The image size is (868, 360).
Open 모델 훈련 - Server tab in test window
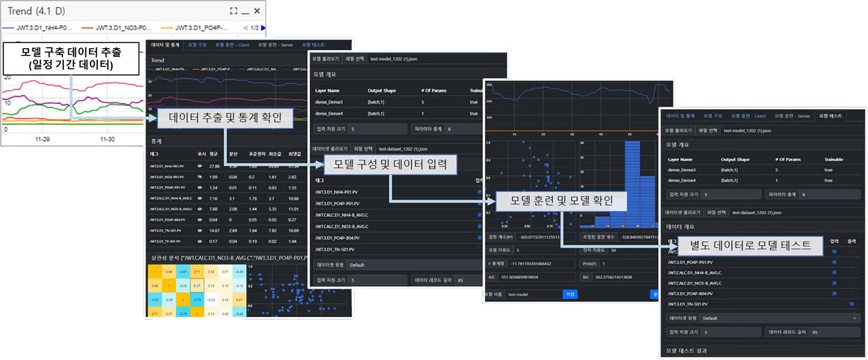click(792, 116)
